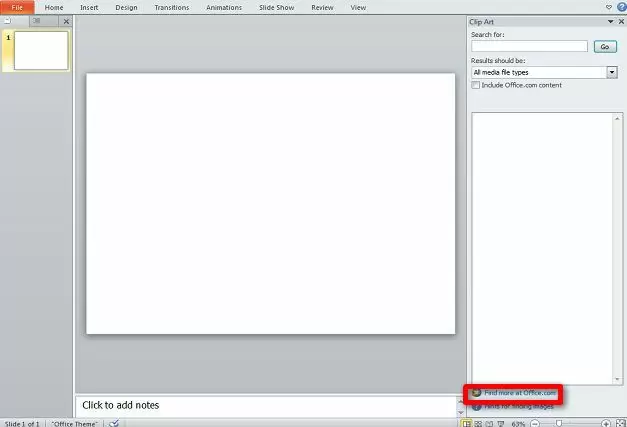Image resolution: width=627 pixels, height=427 pixels.
Task: Click the Search for text field
Action: [529, 46]
